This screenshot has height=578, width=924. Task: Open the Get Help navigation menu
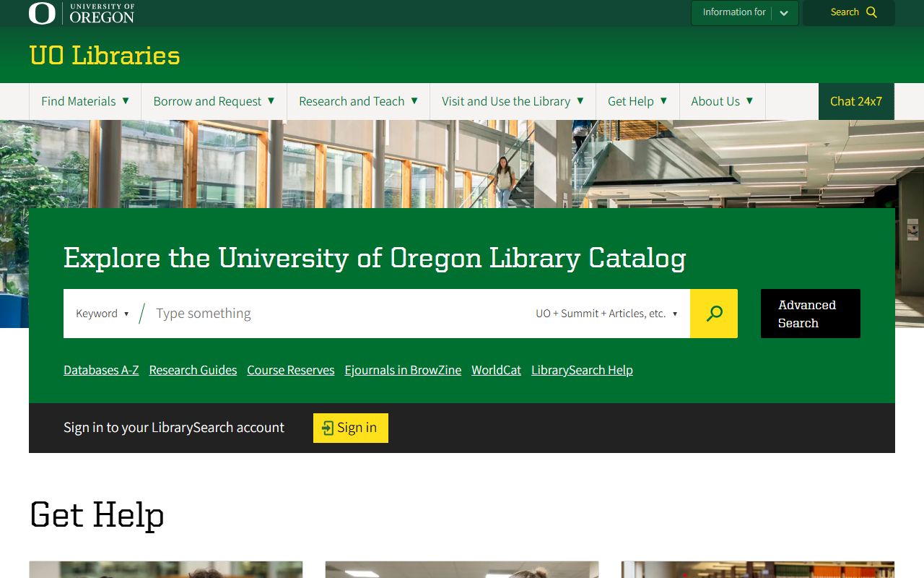[x=637, y=101]
